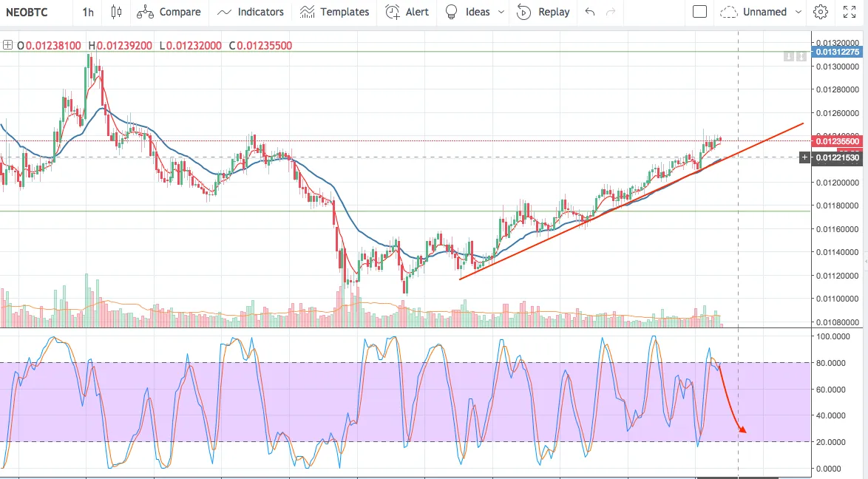Screen dimensions: 868x479
Task: Click the red 0.01235500 current price label
Action: tap(838, 141)
